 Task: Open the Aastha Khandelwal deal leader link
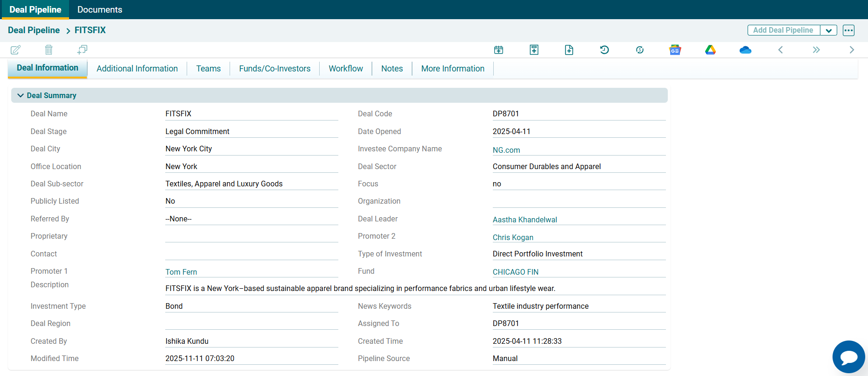point(525,220)
